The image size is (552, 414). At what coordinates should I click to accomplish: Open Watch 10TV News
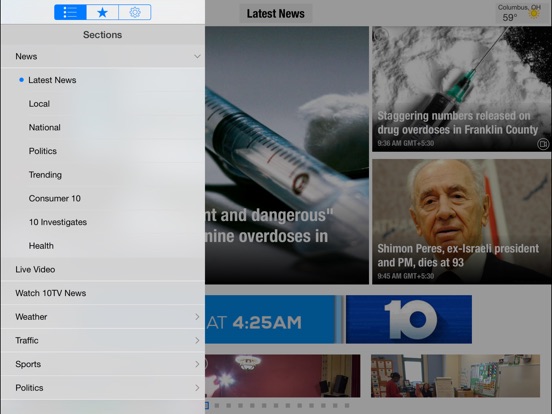103,293
